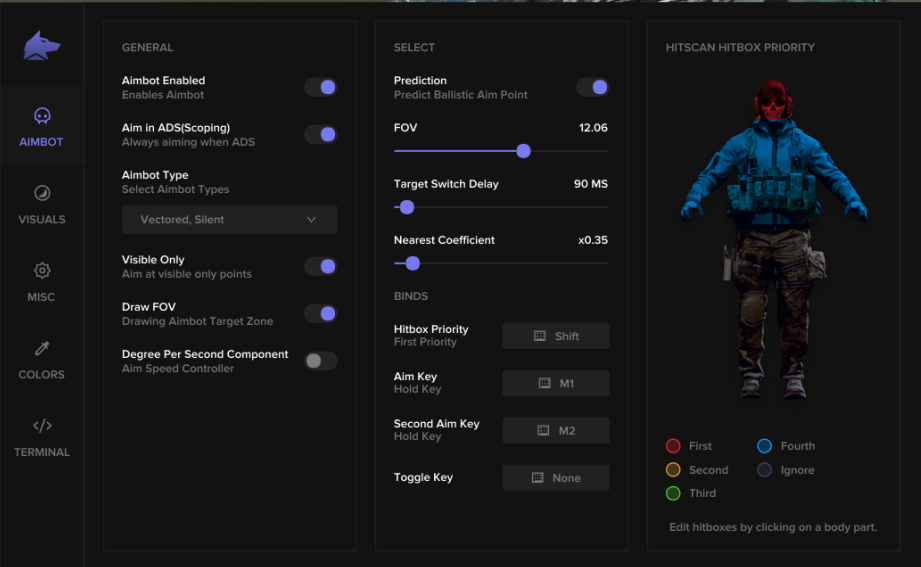This screenshot has height=567, width=921.
Task: Click the Target Switch Delay slider handle
Action: click(x=406, y=207)
